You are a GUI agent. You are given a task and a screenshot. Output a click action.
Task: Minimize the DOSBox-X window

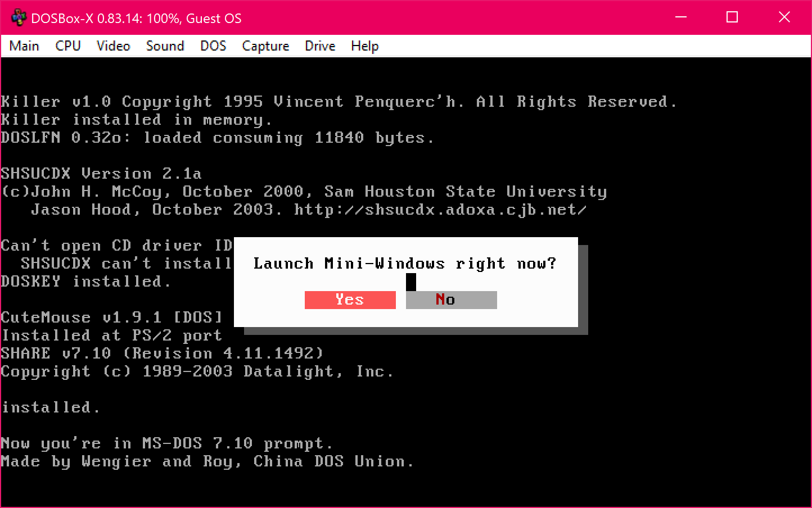click(680, 17)
